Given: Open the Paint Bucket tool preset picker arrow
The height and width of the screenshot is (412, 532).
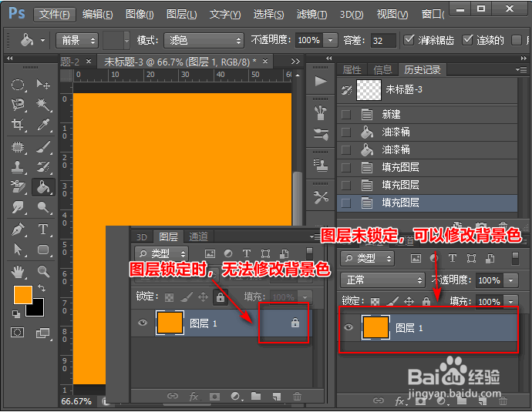Looking at the screenshot, I should 42,40.
